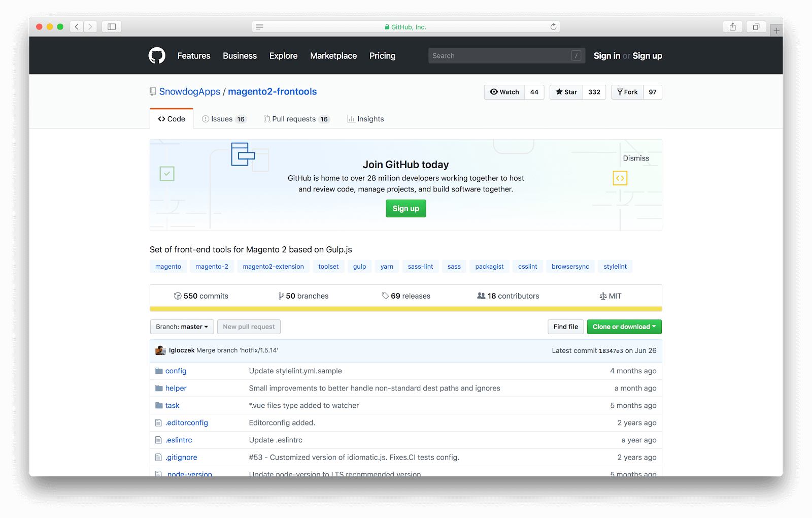
Task: Click the New pull request button
Action: coord(249,327)
